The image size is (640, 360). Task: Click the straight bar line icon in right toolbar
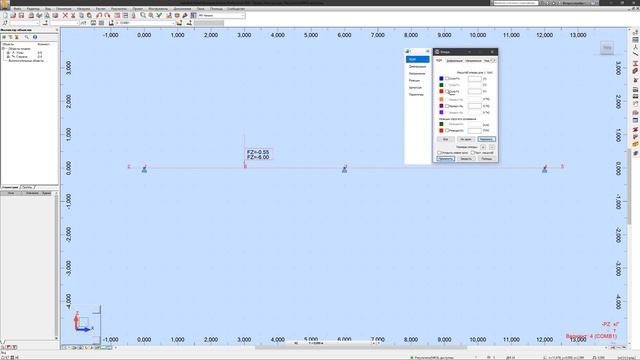pyautogui.click(x=636, y=54)
